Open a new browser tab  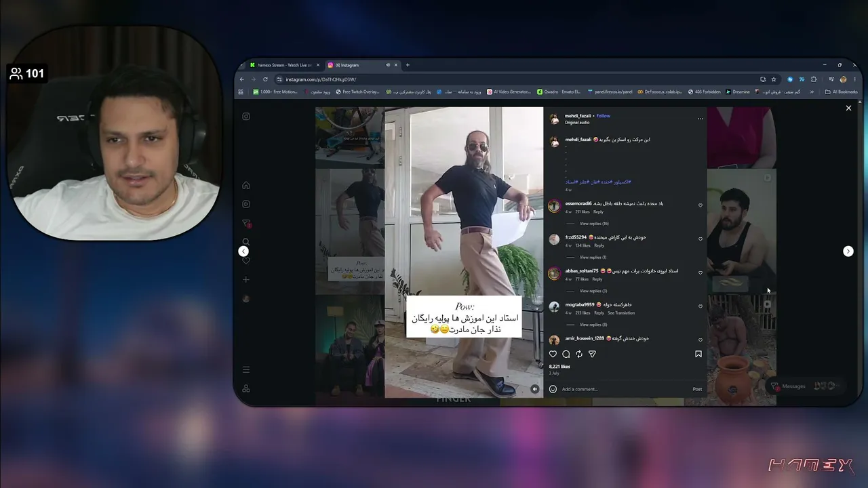point(408,65)
